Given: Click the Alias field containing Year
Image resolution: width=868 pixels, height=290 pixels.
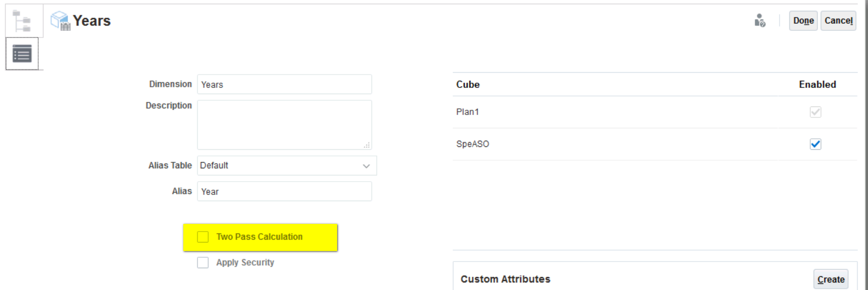Looking at the screenshot, I should tap(284, 191).
